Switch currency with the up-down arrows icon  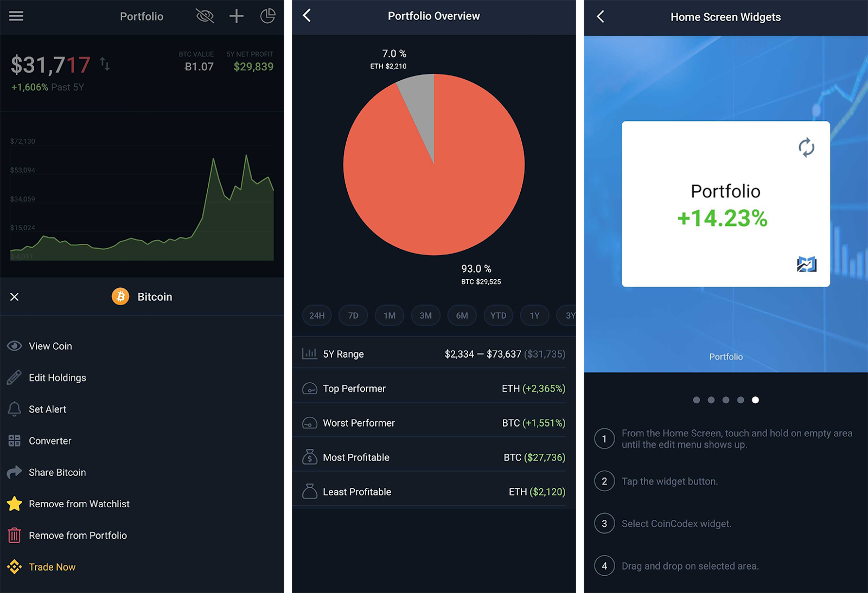tap(105, 65)
